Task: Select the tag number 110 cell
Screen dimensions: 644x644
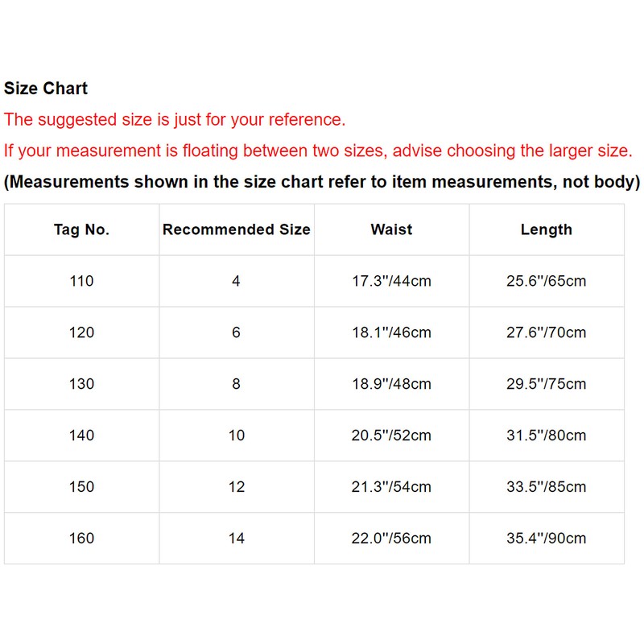Action: point(81,281)
